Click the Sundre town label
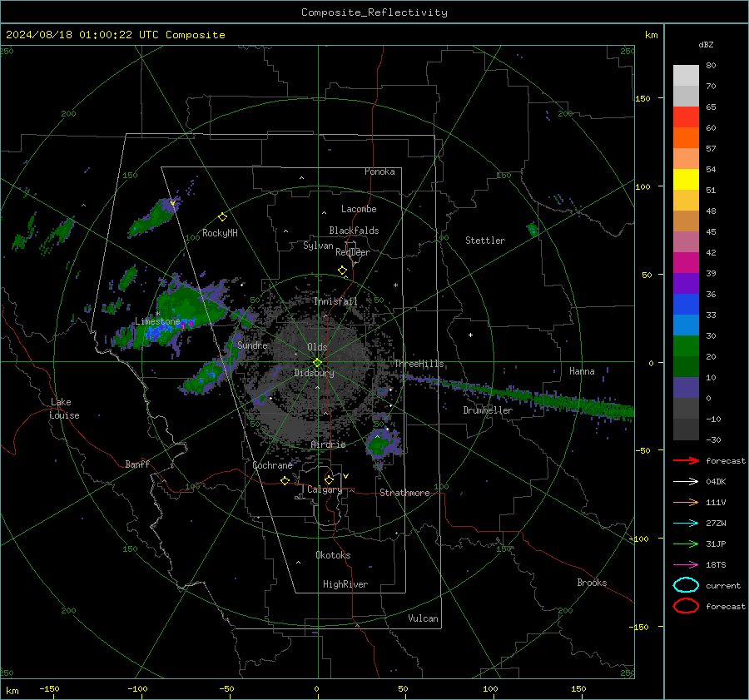749x700 pixels. pos(252,345)
